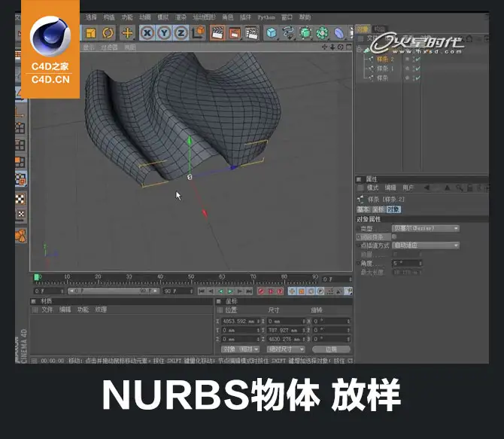The width and height of the screenshot is (504, 439).
Task: Open the deformer objects icon
Action: (x=339, y=33)
